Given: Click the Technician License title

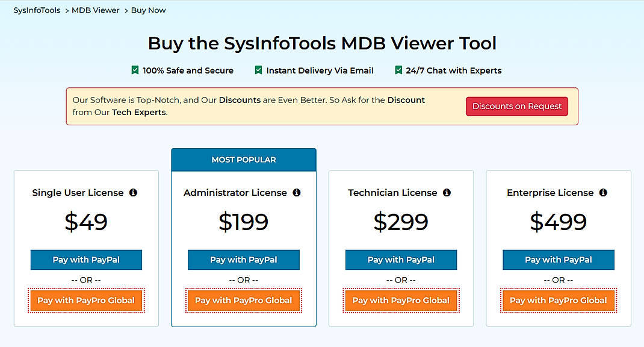Looking at the screenshot, I should 392,192.
